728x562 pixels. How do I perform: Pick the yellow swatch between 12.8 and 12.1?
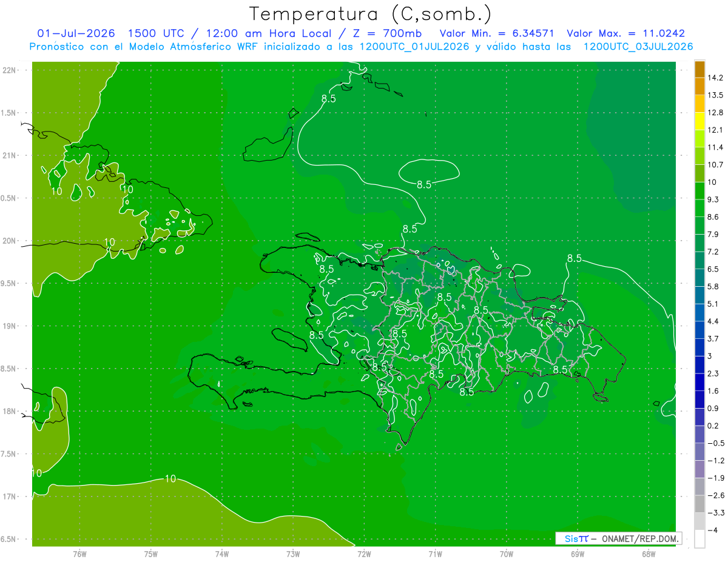[x=700, y=121]
